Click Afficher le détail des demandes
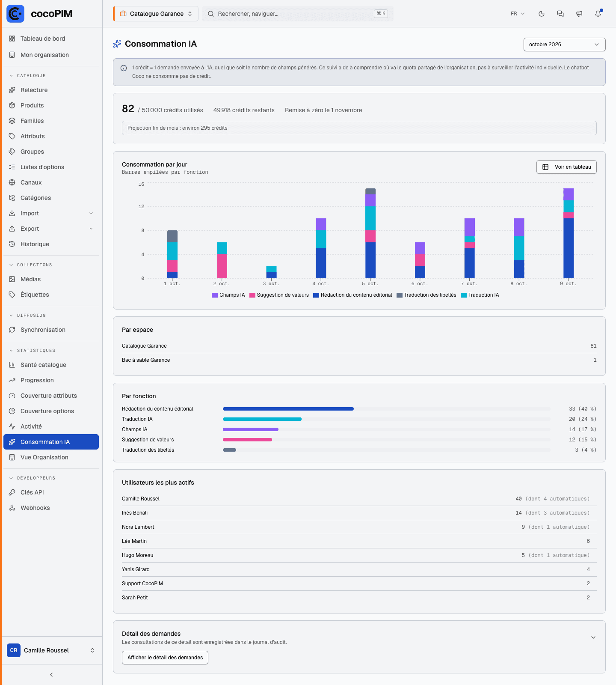The width and height of the screenshot is (616, 685). pyautogui.click(x=165, y=658)
